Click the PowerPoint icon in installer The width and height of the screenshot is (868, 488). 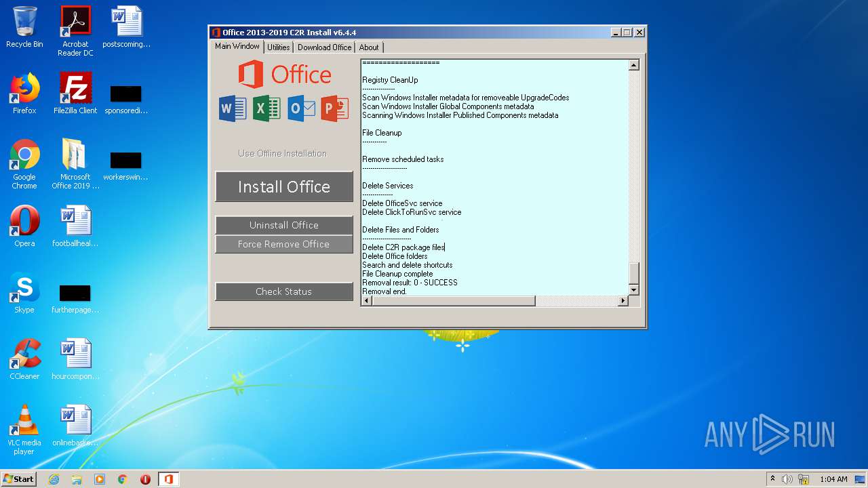[x=335, y=108]
